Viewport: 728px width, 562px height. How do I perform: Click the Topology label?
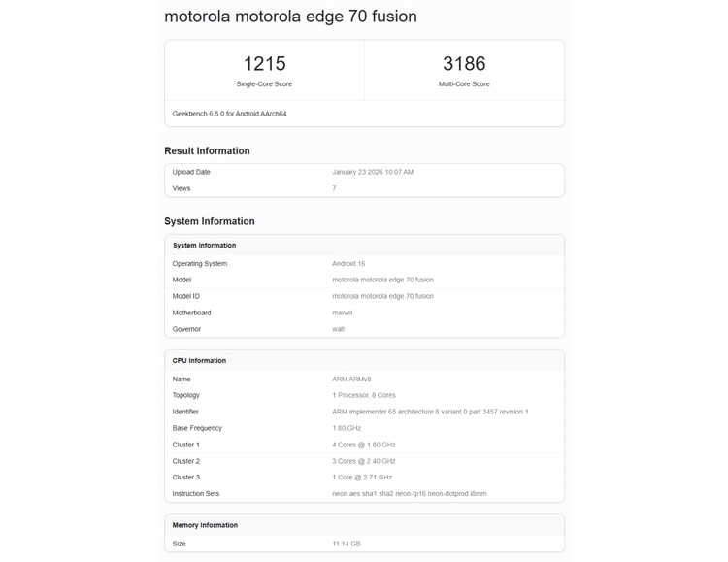click(186, 395)
